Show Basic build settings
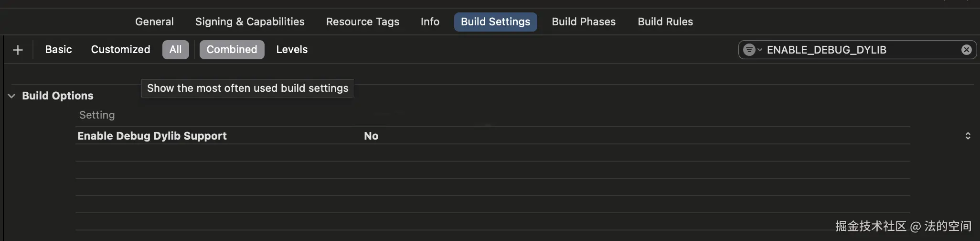Image resolution: width=980 pixels, height=241 pixels. [x=58, y=50]
